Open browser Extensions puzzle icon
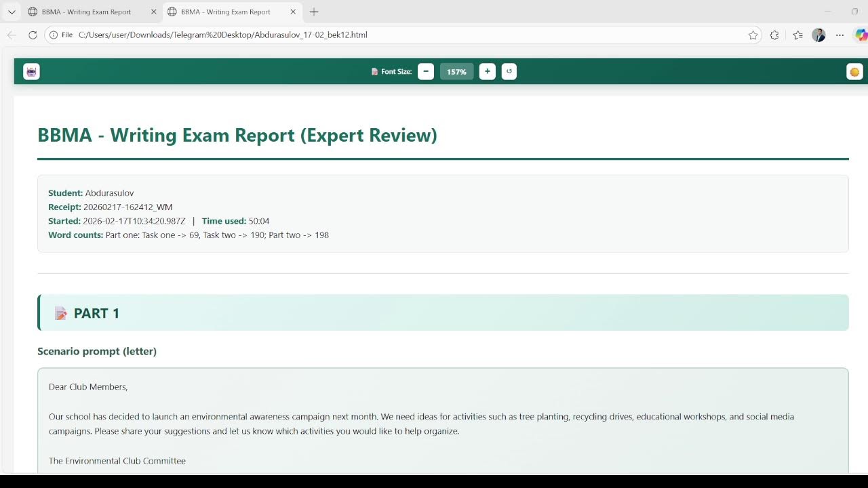The image size is (868, 488). [774, 35]
